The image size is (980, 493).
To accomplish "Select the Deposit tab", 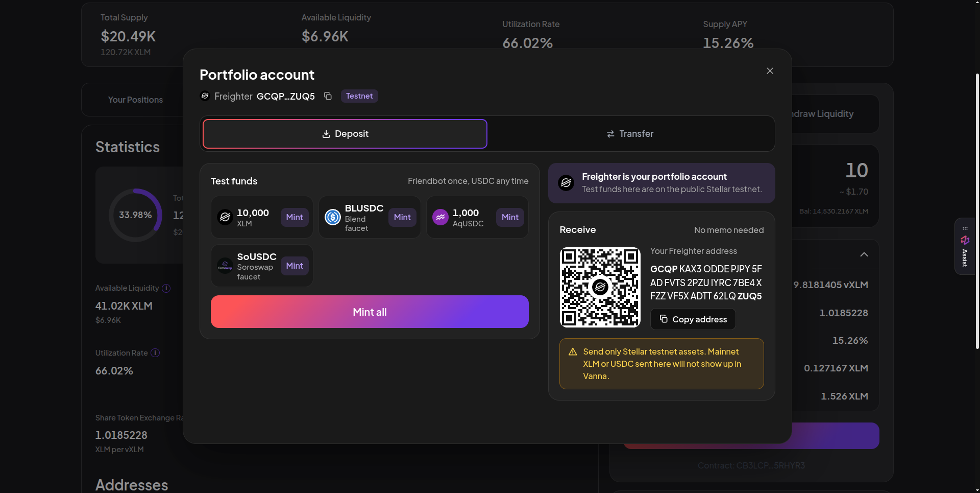I will tap(345, 134).
